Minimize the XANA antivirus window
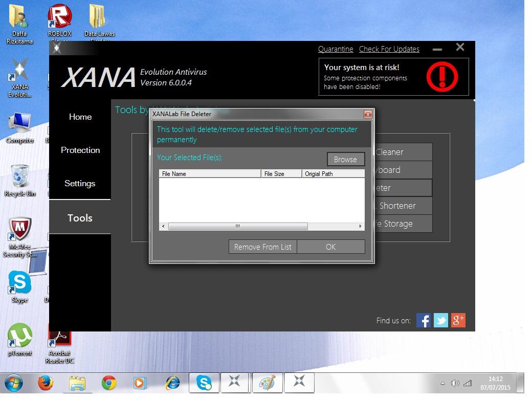 [x=437, y=49]
